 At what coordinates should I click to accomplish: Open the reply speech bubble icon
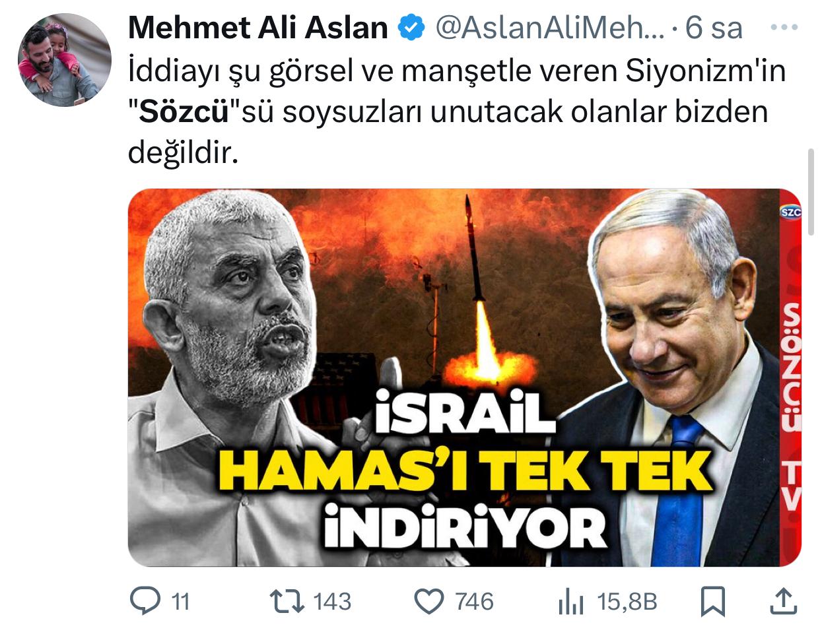145,601
